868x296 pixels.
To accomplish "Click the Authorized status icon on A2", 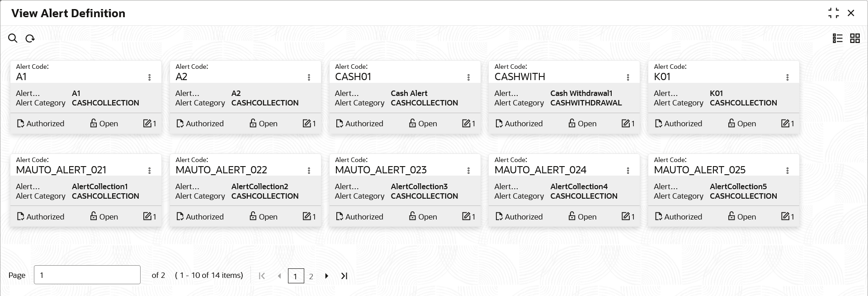I will pyautogui.click(x=180, y=124).
